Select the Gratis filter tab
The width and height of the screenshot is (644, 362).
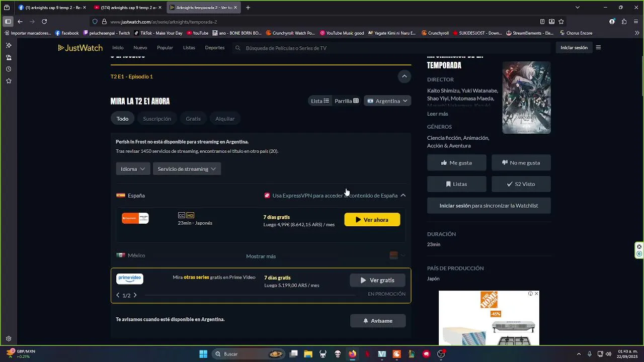click(x=193, y=119)
